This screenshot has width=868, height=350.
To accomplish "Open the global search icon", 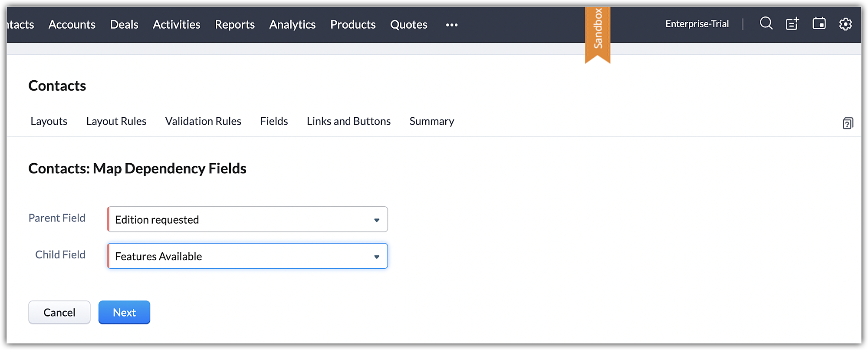I will pos(766,23).
